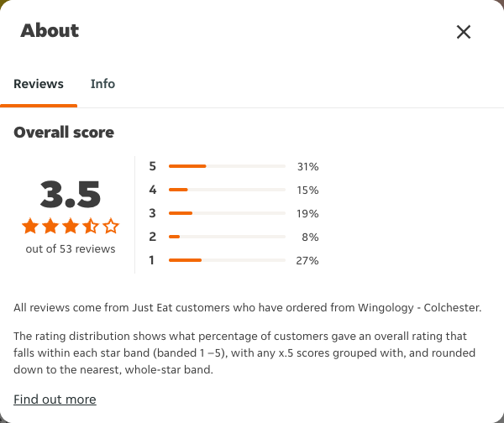Click the 2-star rating bar
Screen dimensions: 504x423
click(x=227, y=237)
